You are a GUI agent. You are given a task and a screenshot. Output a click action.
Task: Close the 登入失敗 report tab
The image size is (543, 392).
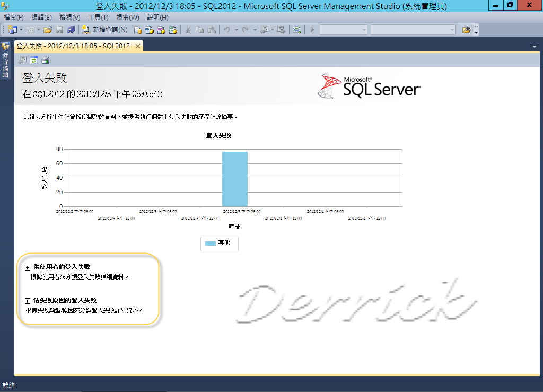(138, 46)
